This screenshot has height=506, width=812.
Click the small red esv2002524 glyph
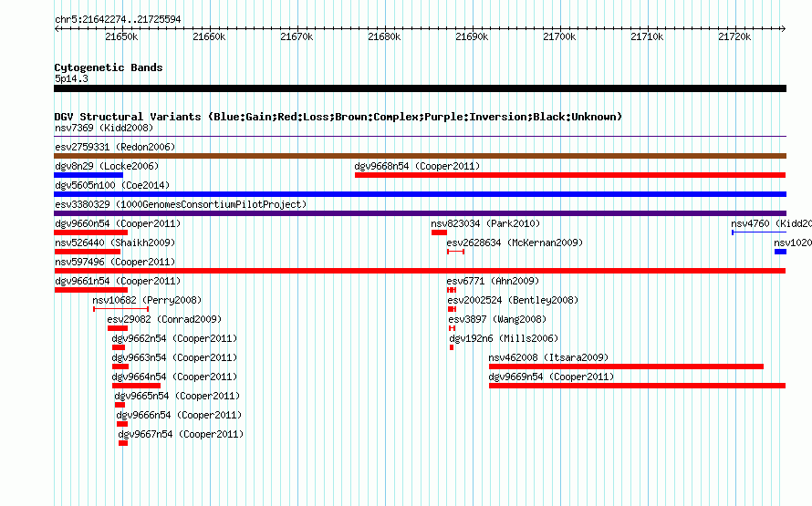pyautogui.click(x=452, y=309)
